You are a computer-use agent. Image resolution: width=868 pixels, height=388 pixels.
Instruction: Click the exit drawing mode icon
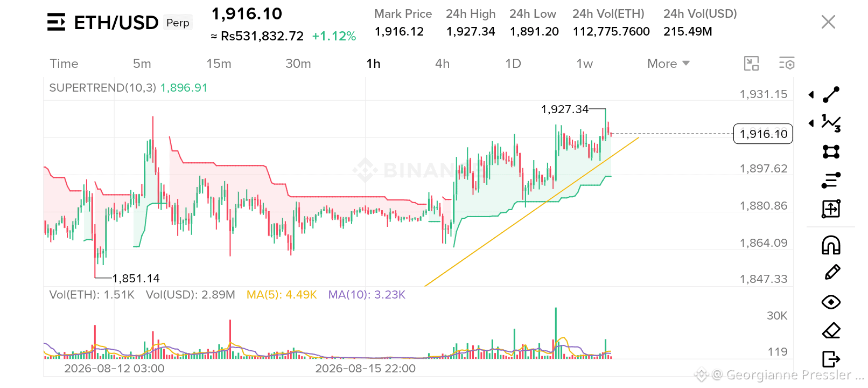(831, 358)
